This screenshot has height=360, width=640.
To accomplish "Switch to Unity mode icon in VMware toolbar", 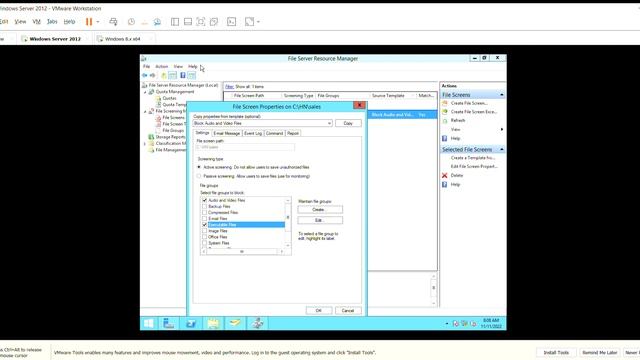I will pos(214,22).
